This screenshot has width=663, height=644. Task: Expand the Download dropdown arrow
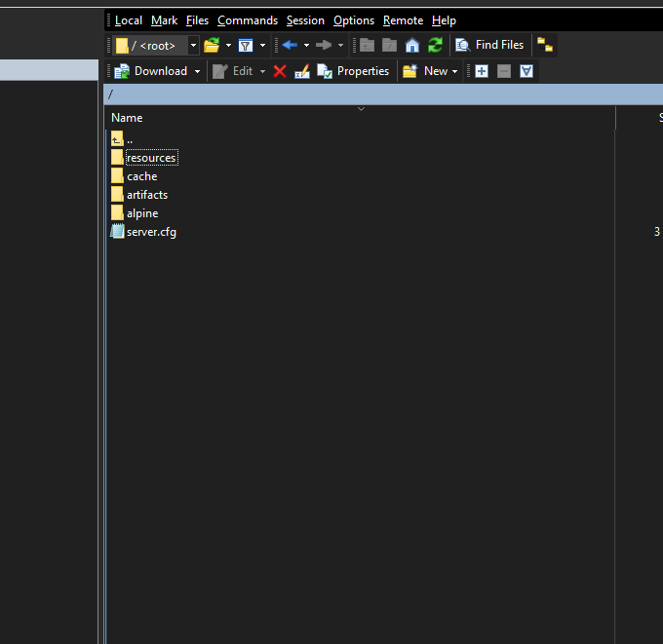point(197,71)
